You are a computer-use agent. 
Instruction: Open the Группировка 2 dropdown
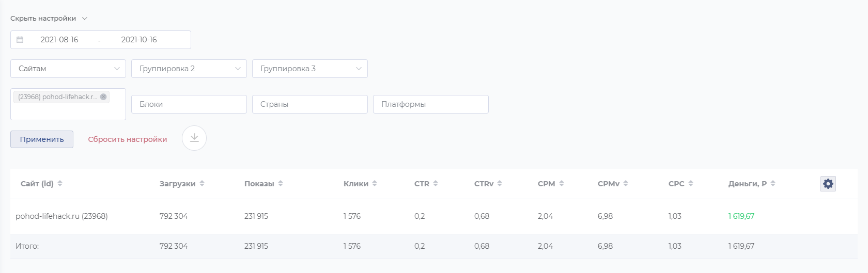189,69
